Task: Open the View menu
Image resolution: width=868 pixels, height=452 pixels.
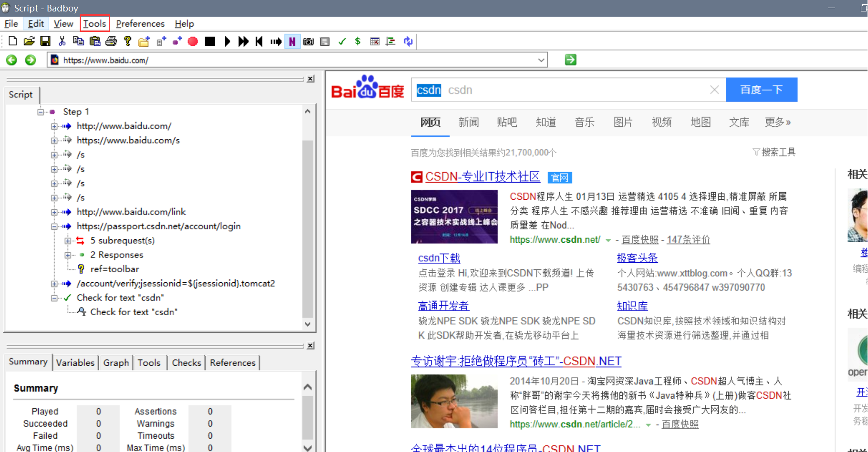Action: point(63,24)
